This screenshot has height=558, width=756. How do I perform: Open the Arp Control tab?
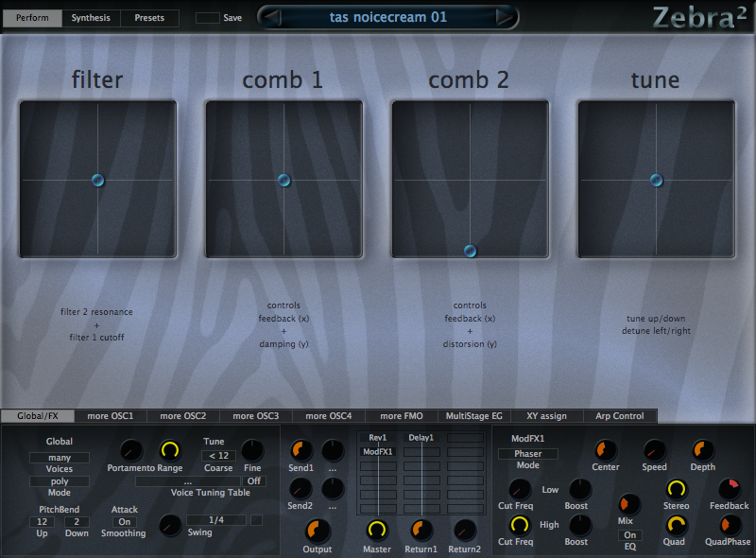tap(620, 416)
